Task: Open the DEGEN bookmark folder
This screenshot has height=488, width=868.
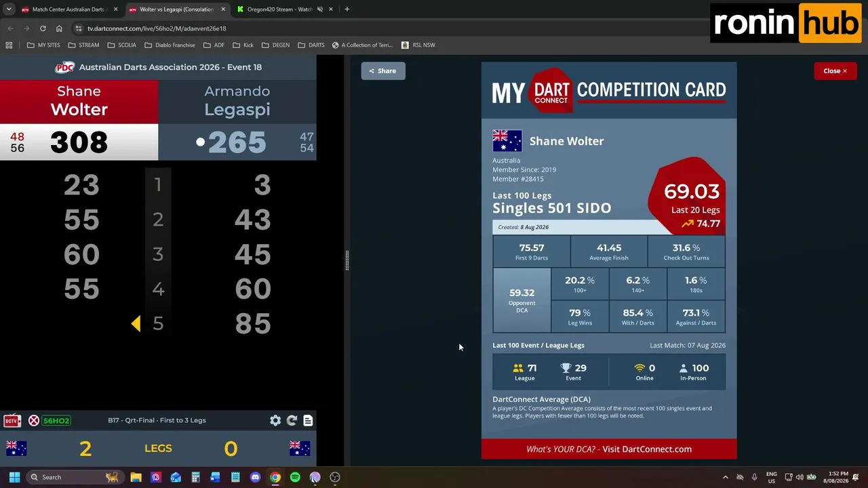Action: (x=275, y=45)
